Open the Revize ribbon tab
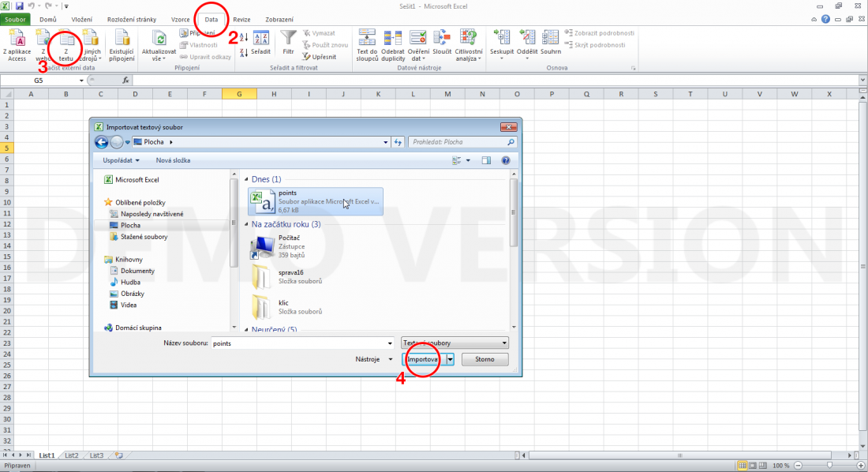The width and height of the screenshot is (868, 472). pyautogui.click(x=241, y=19)
